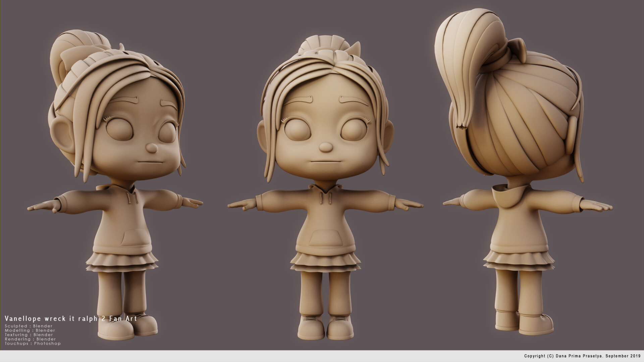Screen dimensions: 644x362
Task: Click the 'September 2019' date text
Action: [x=624, y=357]
